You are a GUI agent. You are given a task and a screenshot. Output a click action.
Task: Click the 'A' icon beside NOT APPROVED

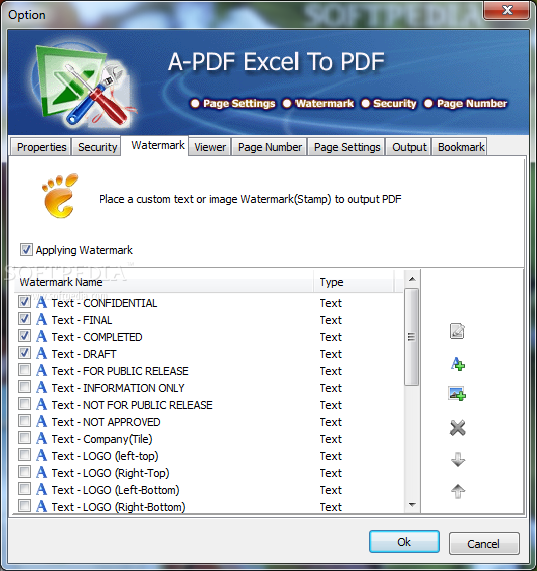(x=42, y=421)
